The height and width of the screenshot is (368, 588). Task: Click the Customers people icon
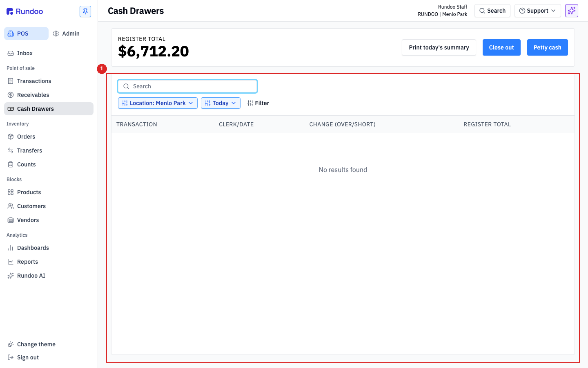pos(11,206)
